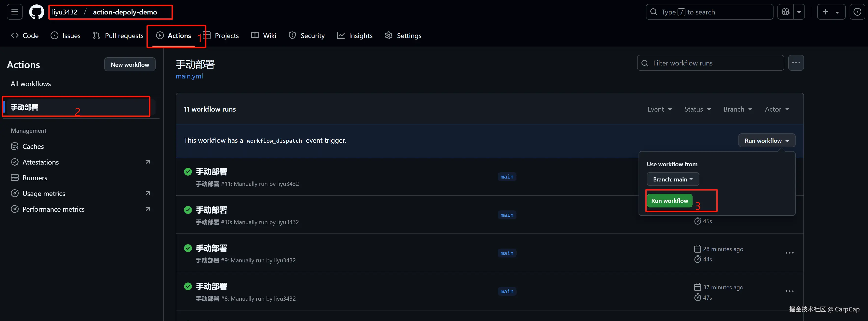This screenshot has width=868, height=321.
Task: Select Caches under Management
Action: pos(33,146)
